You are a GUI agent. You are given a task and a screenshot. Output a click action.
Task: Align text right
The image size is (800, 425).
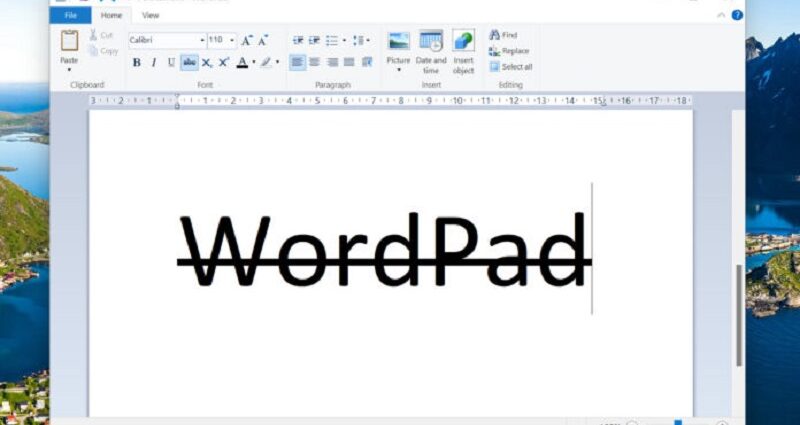coord(332,62)
